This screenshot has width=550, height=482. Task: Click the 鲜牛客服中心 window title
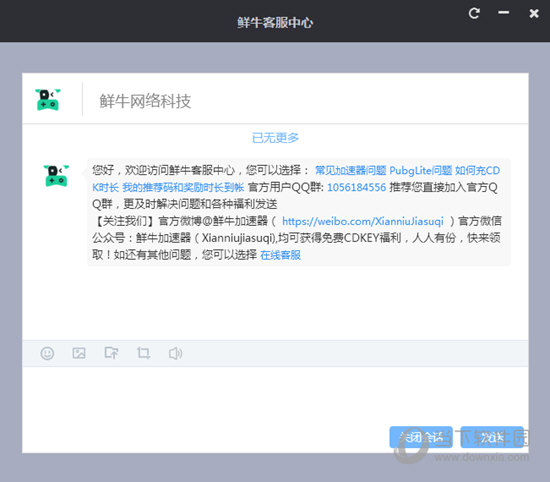275,22
